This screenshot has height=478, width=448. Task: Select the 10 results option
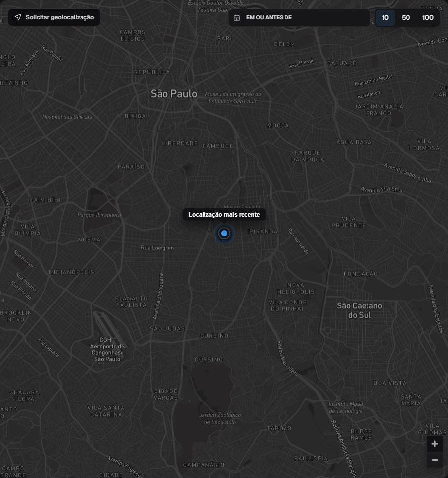385,18
